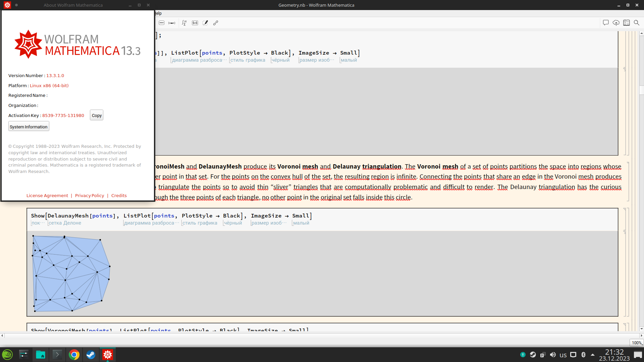Viewport: 644px width, 362px height.
Task: Open the documentation center icon
Action: click(x=626, y=23)
